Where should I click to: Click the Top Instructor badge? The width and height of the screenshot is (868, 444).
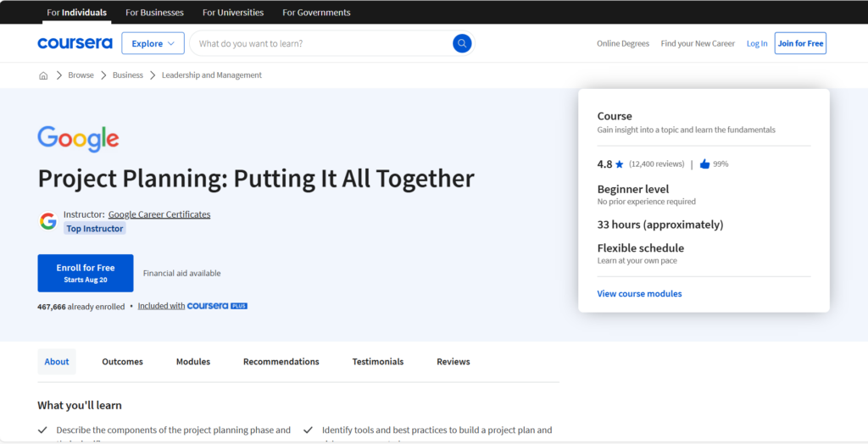(x=95, y=228)
